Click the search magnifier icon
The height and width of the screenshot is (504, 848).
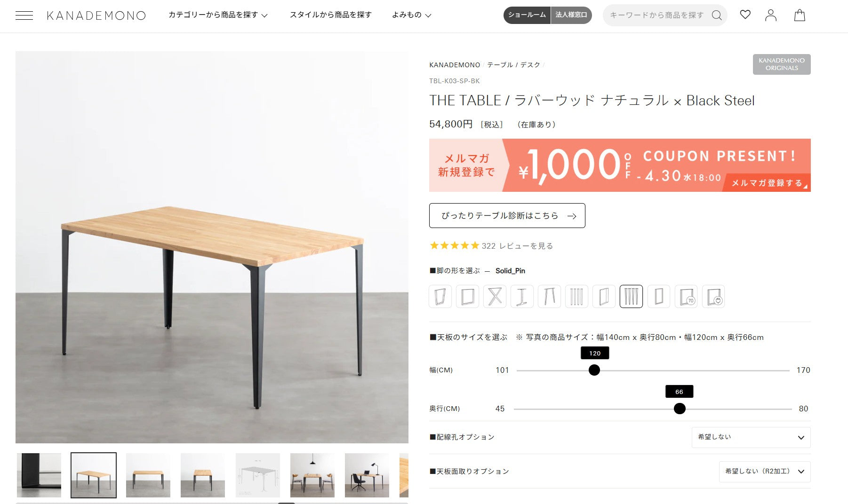[716, 16]
